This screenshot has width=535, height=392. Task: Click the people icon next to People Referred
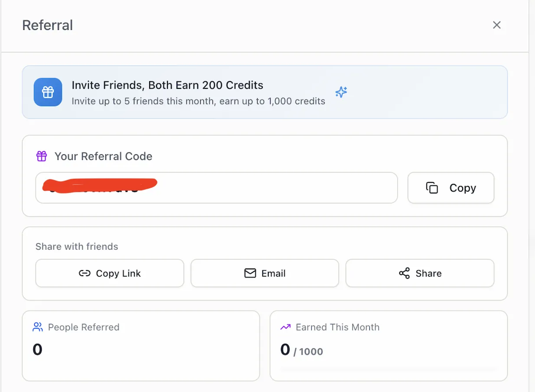[x=38, y=327]
